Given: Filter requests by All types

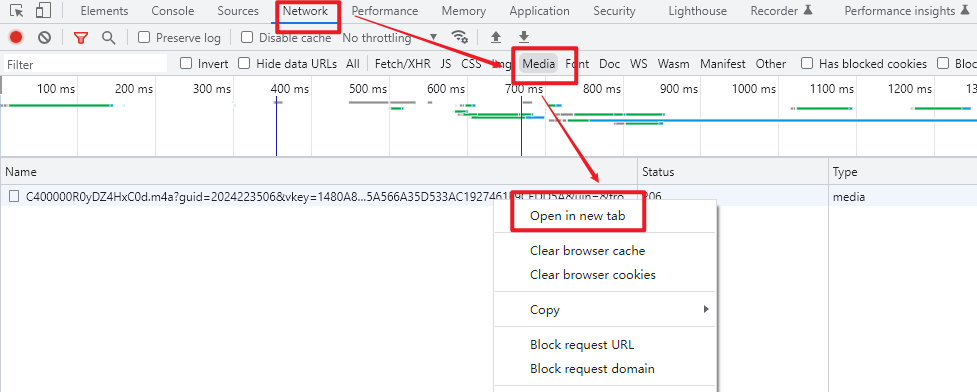Looking at the screenshot, I should [353, 64].
